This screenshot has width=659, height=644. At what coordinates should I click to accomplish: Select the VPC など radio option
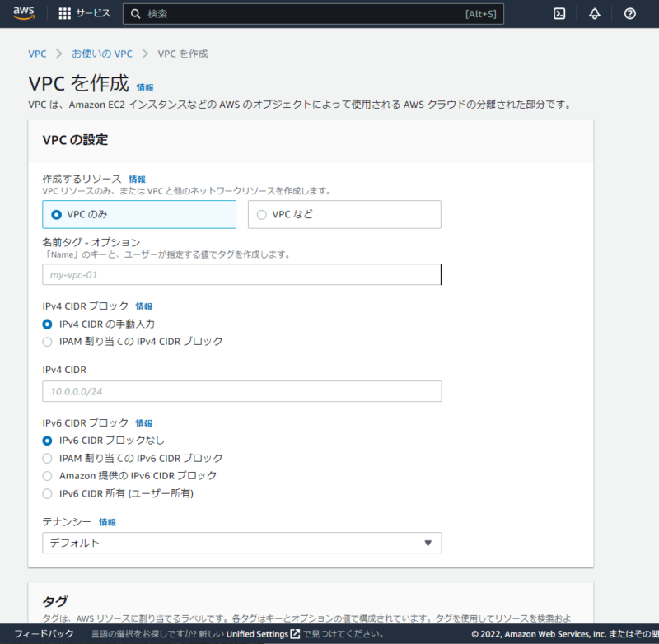[344, 214]
